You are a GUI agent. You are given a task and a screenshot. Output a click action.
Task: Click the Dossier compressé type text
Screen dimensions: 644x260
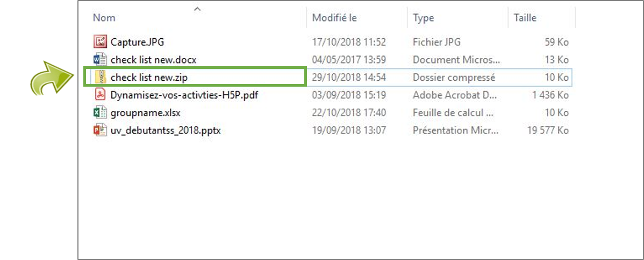(x=454, y=78)
